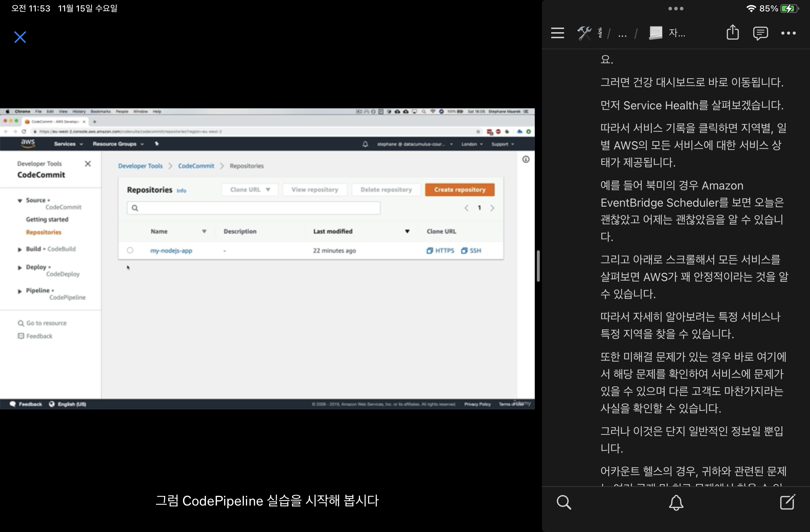Open the page options three-dot menu
The image size is (810, 532).
click(x=788, y=33)
